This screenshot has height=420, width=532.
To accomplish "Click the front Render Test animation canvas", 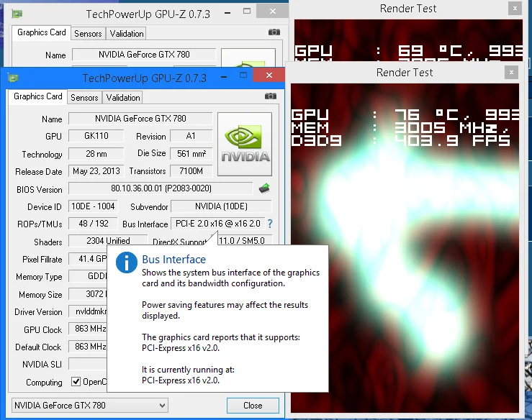I will tap(405, 248).
